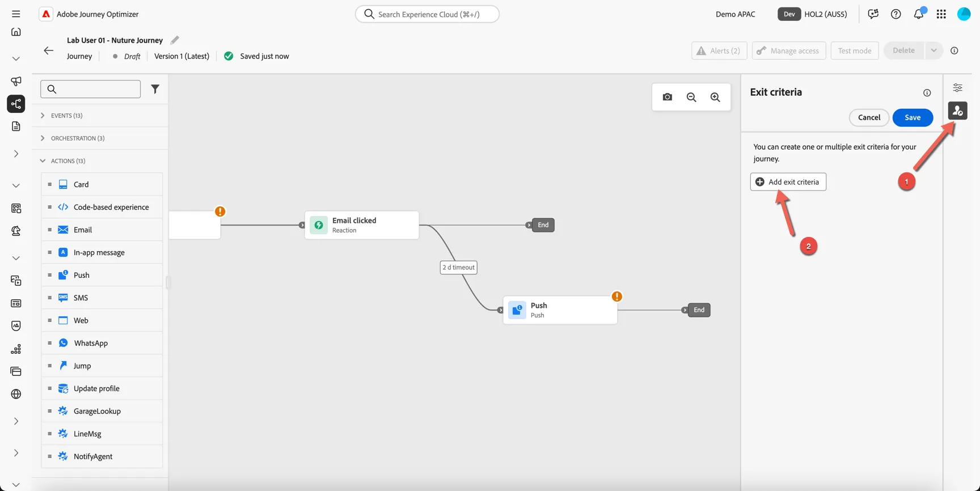Image resolution: width=980 pixels, height=491 pixels.
Task: Select the Update profile action
Action: (102, 388)
